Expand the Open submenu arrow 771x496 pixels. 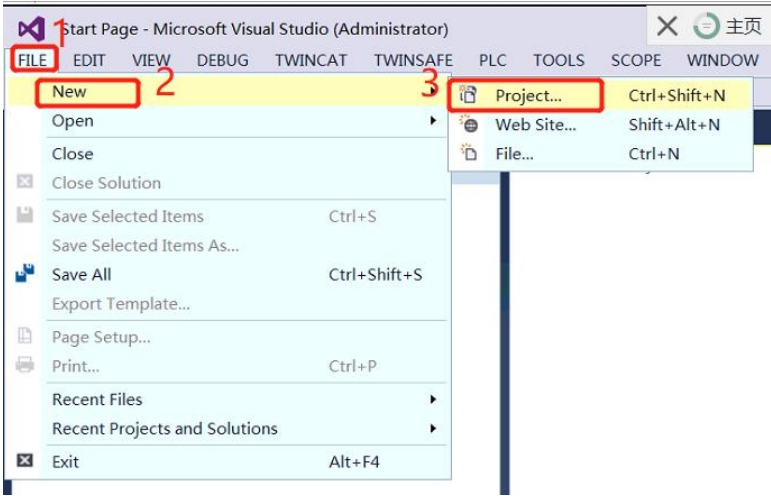[434, 121]
